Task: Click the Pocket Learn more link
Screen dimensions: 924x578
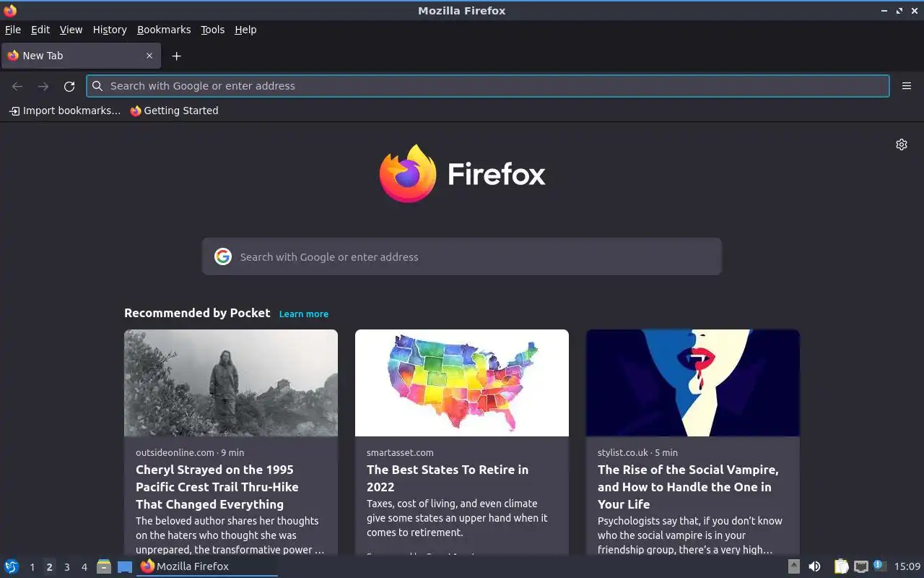Action: [304, 314]
